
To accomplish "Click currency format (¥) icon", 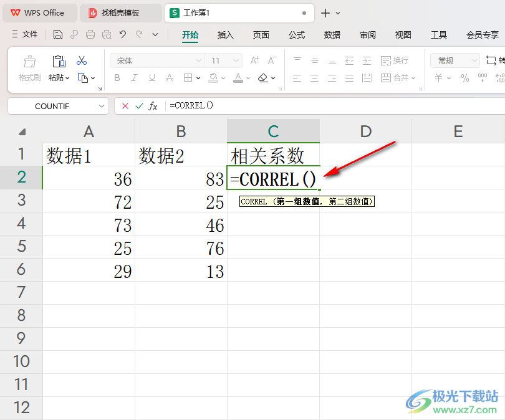I will coord(439,77).
